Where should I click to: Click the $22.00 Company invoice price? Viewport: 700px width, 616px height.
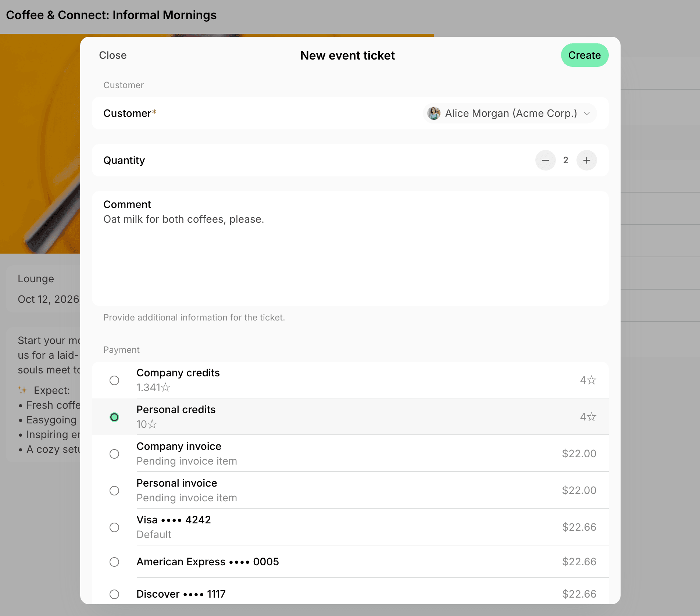coord(579,454)
